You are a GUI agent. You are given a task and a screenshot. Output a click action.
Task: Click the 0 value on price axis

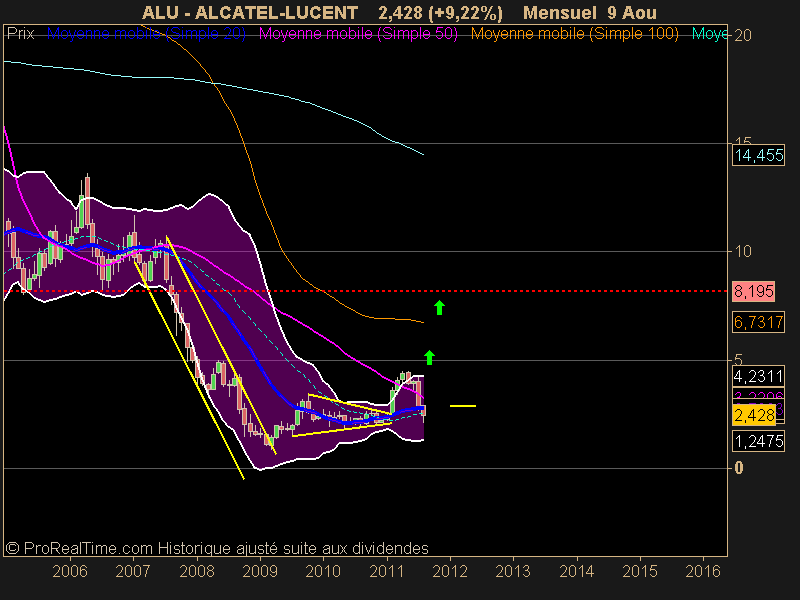739,468
